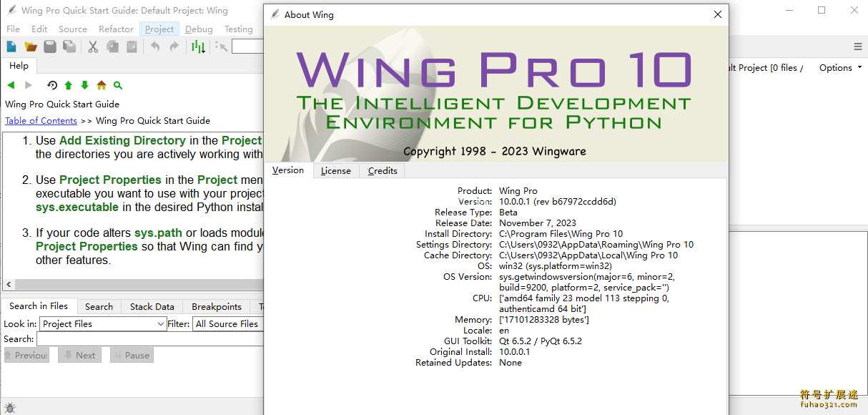This screenshot has width=868, height=415.
Task: Click the 'Beta' release type value
Action: click(508, 212)
